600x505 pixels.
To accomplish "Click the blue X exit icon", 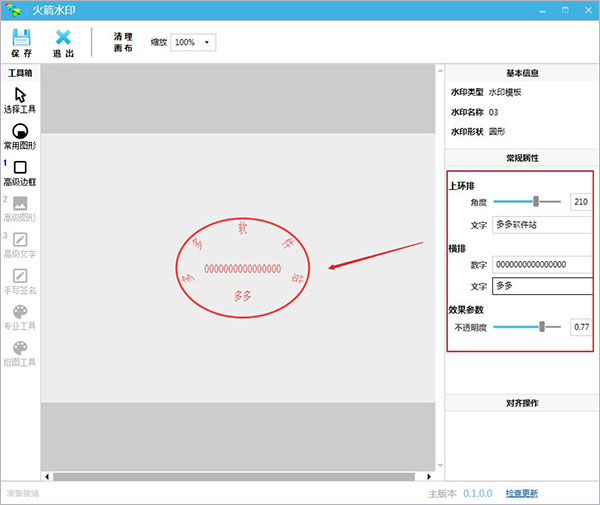I will pos(63,37).
